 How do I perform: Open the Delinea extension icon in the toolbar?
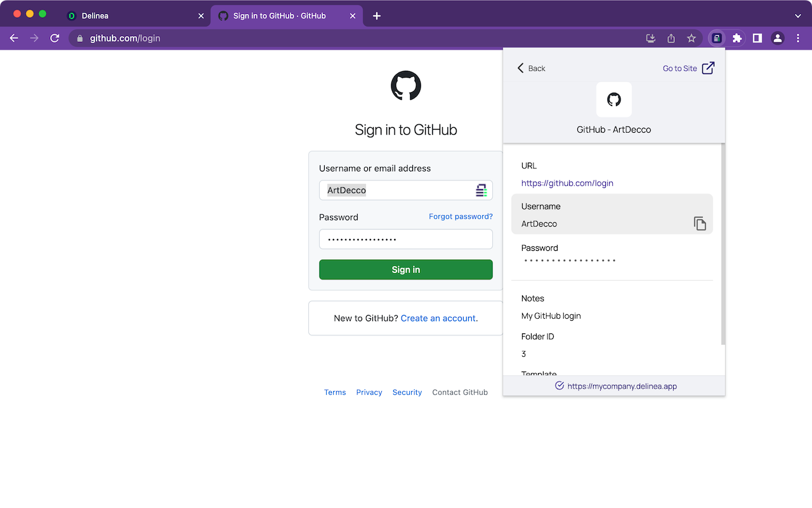pos(716,38)
